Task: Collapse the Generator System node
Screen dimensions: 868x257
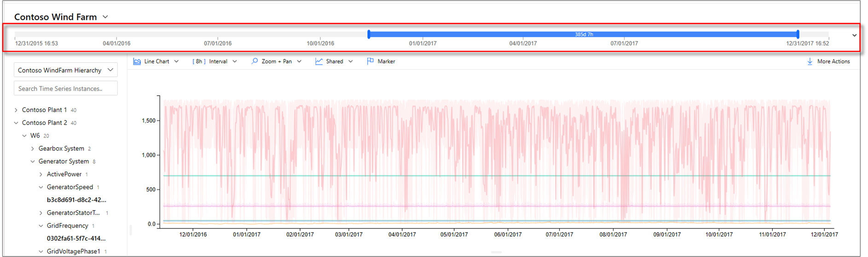Action: [33, 161]
